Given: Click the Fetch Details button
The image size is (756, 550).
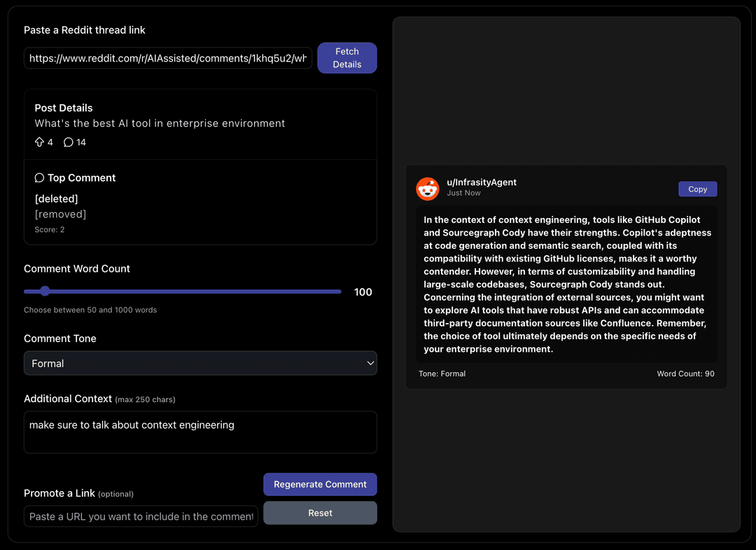Looking at the screenshot, I should coord(347,58).
